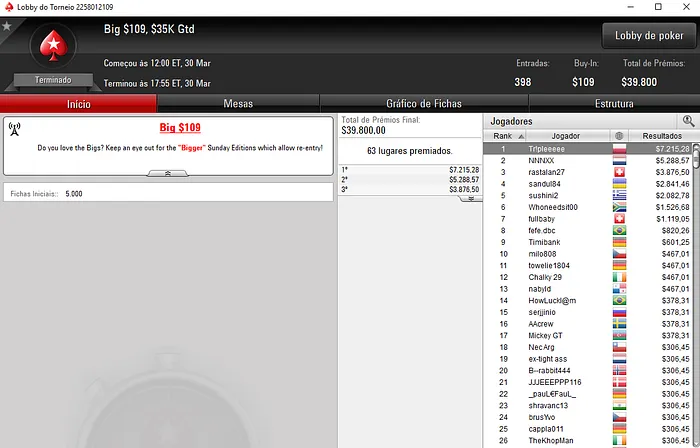Open the Gráfico de Fichas tab
Screen dimensions: 700x448
point(424,104)
